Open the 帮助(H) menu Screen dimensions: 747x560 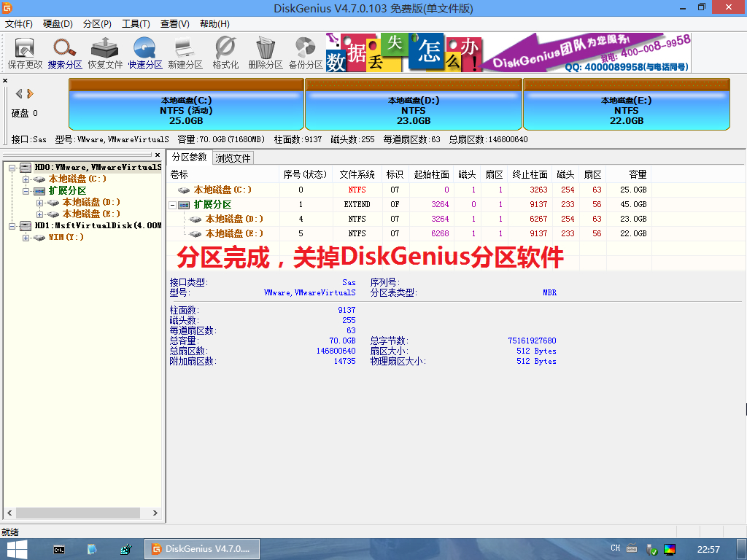tap(214, 24)
